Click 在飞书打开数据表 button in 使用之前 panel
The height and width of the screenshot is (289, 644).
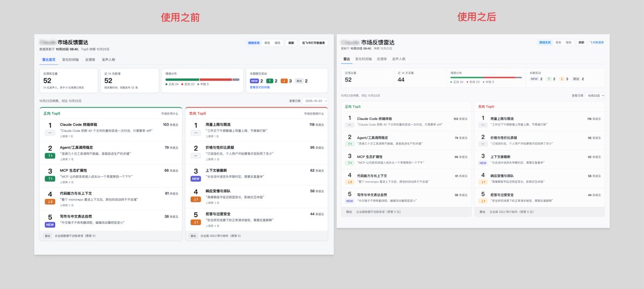pyautogui.click(x=313, y=42)
